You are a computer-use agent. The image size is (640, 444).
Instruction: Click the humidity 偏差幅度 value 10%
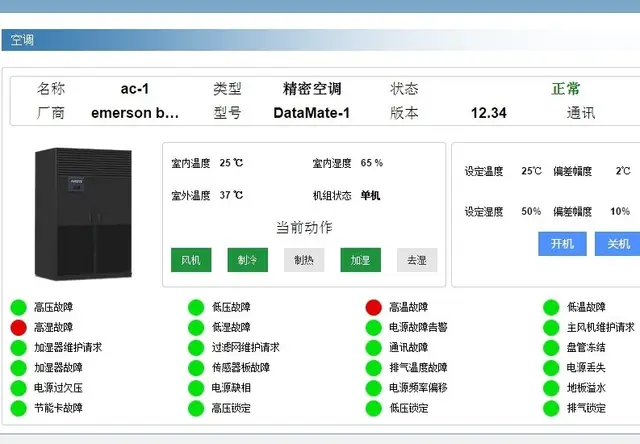(620, 211)
